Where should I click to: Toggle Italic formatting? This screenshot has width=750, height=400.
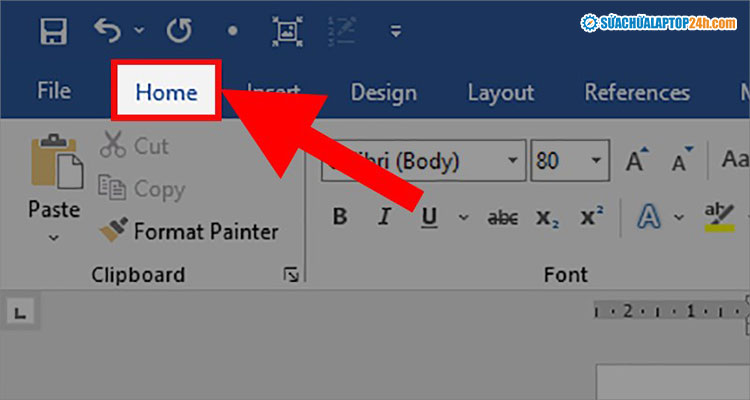tap(383, 216)
